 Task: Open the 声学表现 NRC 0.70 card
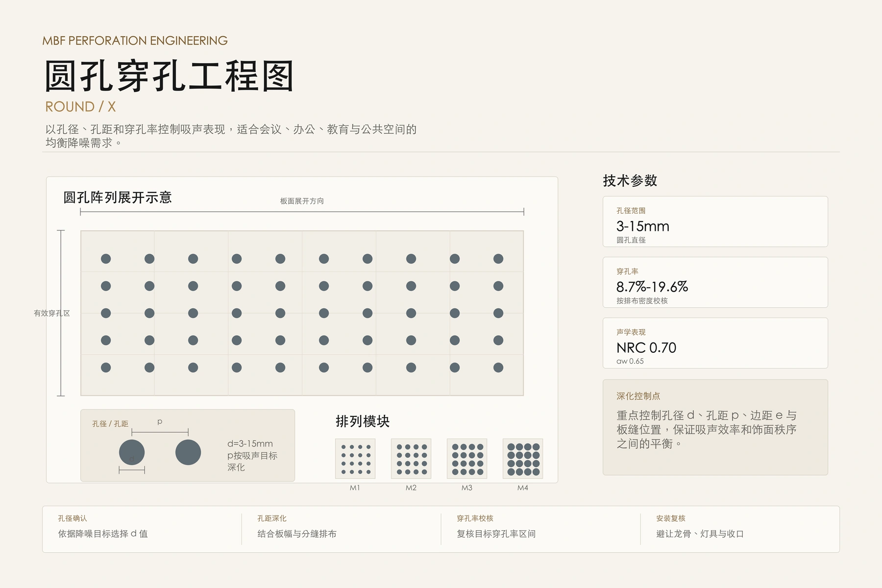(x=715, y=343)
